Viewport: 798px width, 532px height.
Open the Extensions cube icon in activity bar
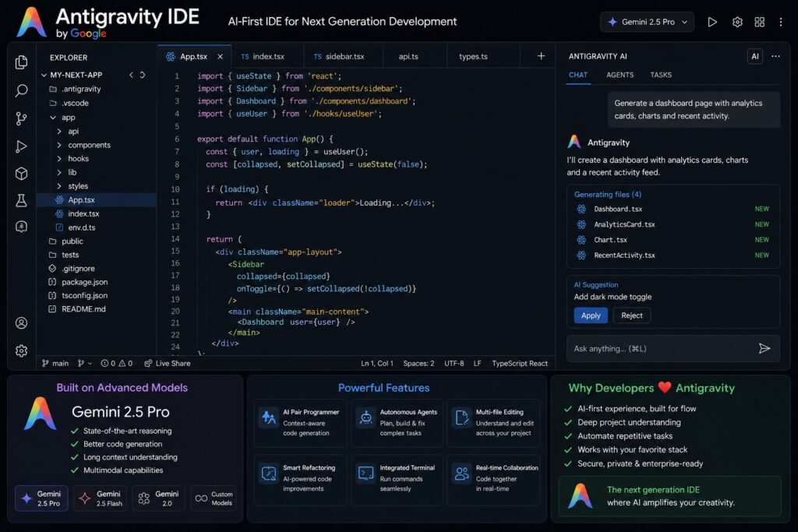pyautogui.click(x=21, y=174)
